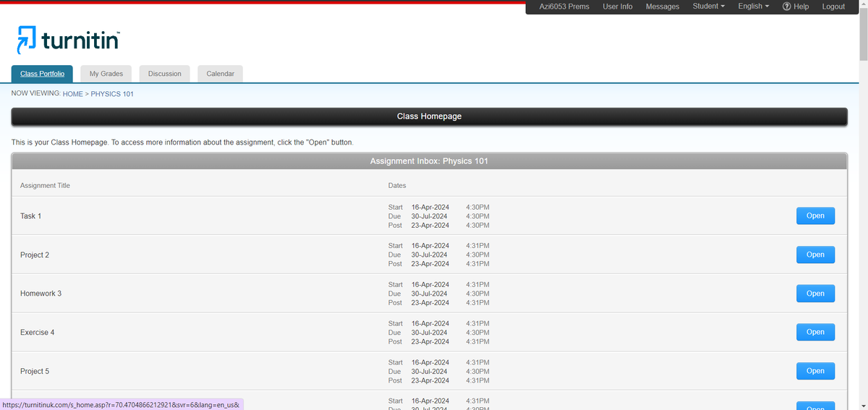
Task: Open the English language dropdown
Action: point(754,7)
